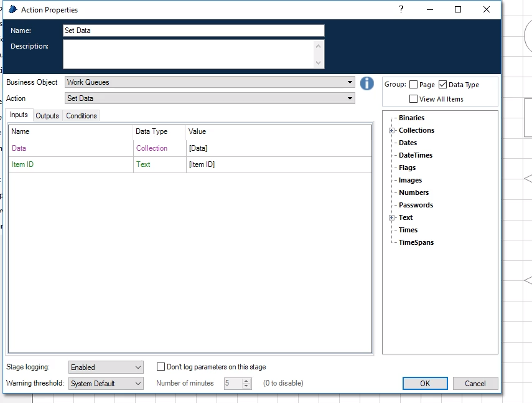Viewport: 532px width, 403px height.
Task: Click the Description scroll down arrow
Action: pyautogui.click(x=318, y=63)
